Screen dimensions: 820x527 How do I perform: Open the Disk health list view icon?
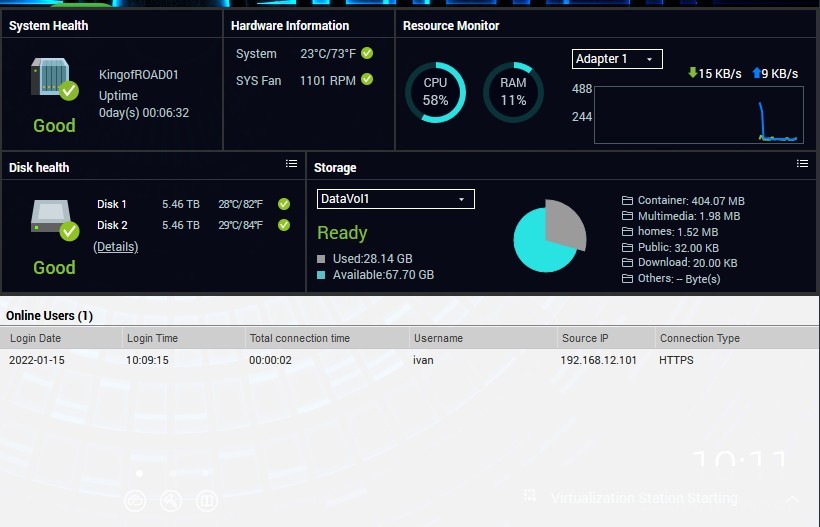(x=291, y=164)
